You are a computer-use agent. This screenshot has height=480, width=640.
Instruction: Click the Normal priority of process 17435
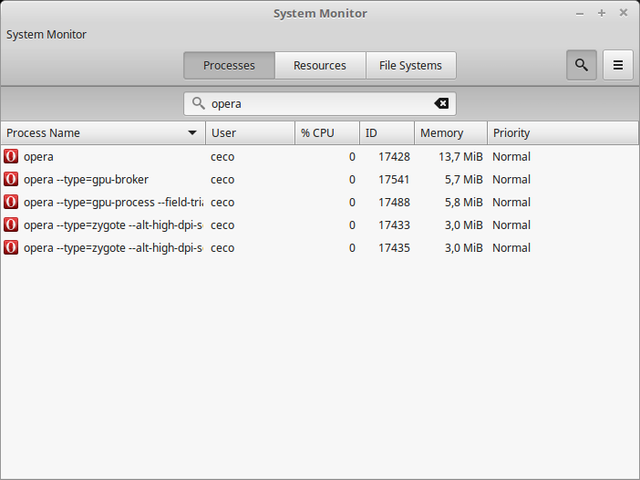[511, 248]
